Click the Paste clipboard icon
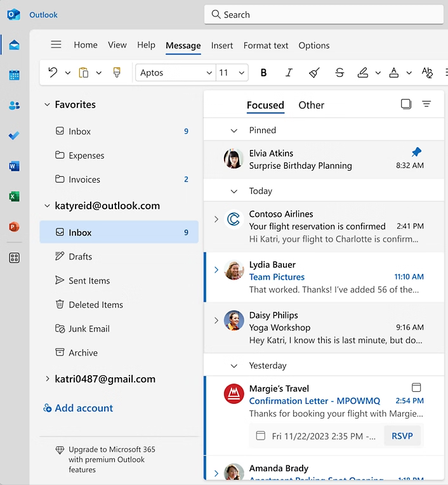 (84, 72)
